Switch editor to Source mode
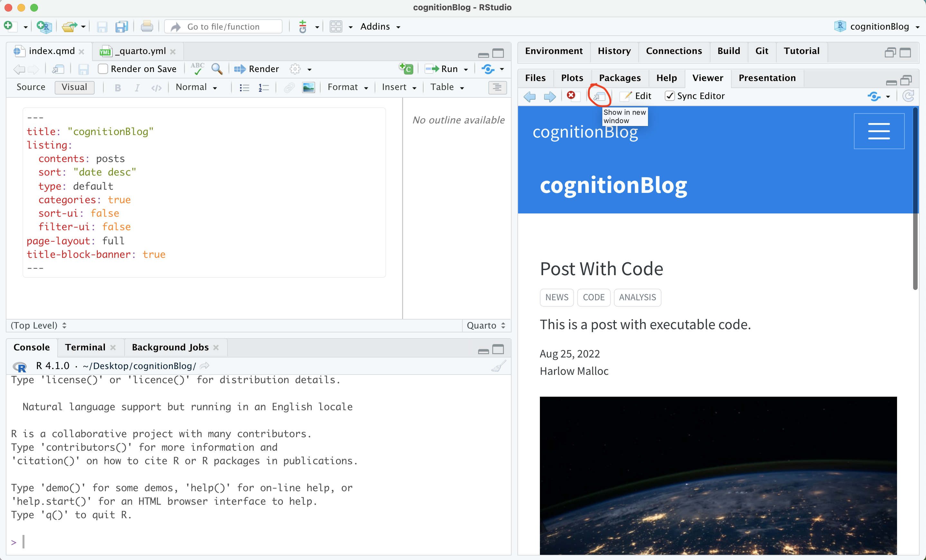The image size is (926, 560). [x=31, y=87]
